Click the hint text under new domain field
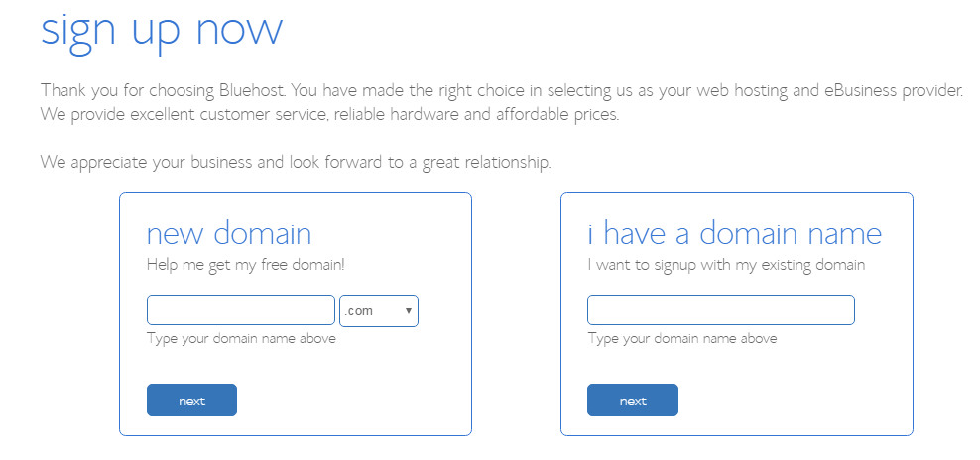The image size is (980, 460). 241,338
